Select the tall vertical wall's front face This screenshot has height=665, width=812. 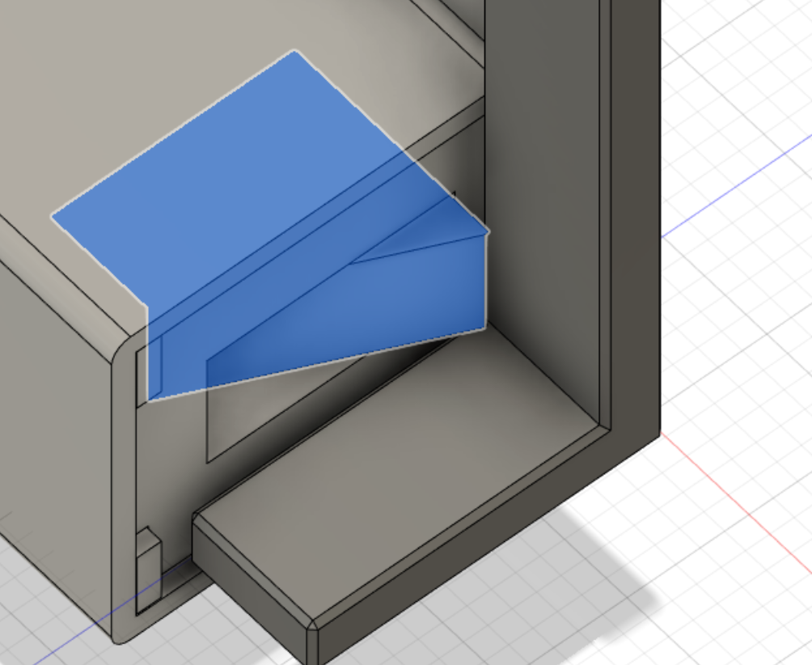[541, 207]
